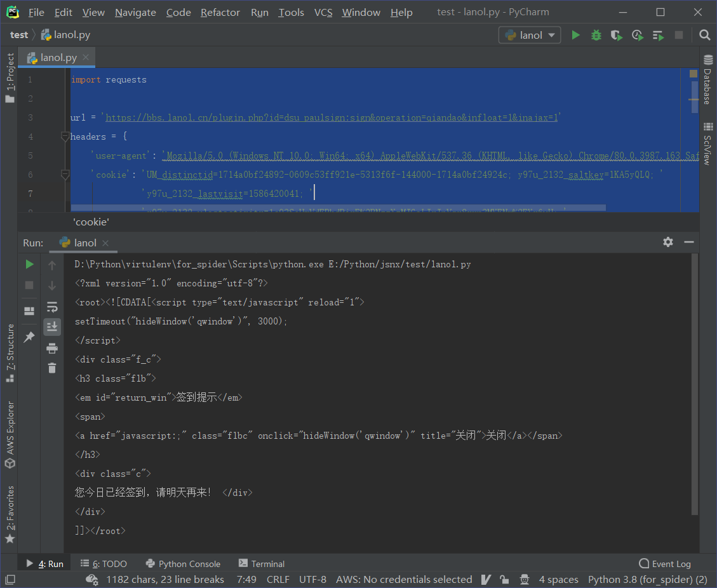Open the AWS credentials selector

(405, 580)
